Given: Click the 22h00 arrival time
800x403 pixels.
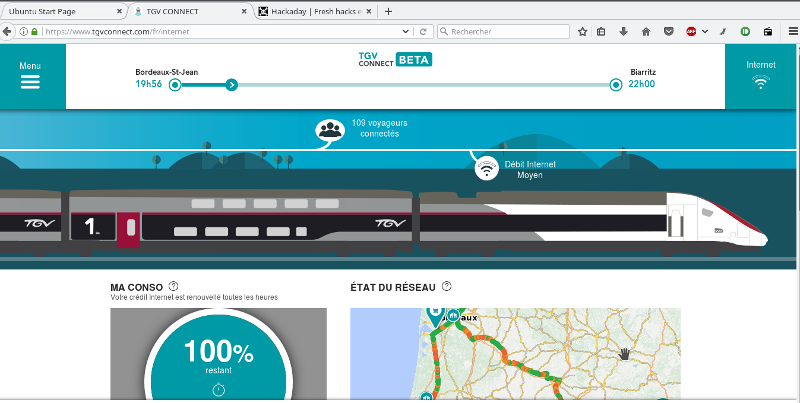Looking at the screenshot, I should point(641,84).
